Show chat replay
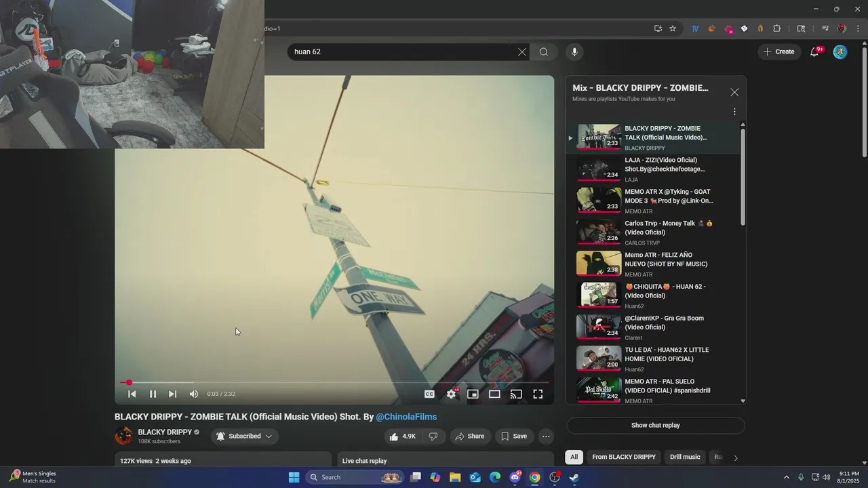 655,426
